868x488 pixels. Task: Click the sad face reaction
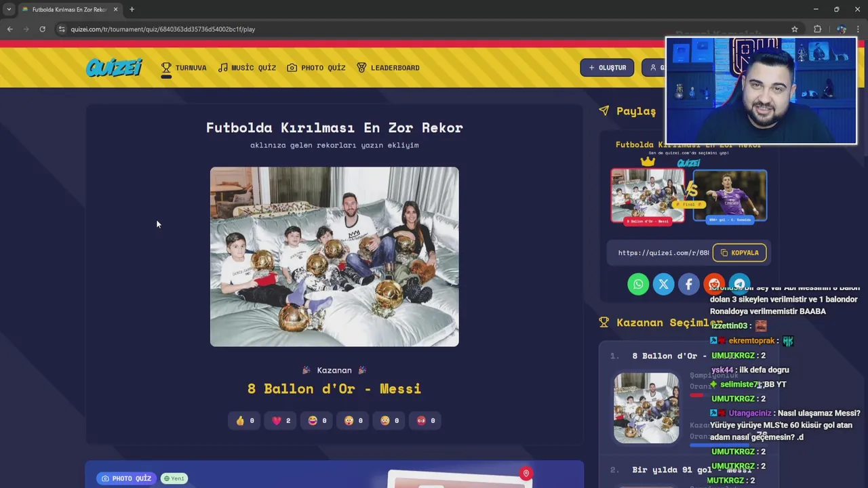(389, 420)
